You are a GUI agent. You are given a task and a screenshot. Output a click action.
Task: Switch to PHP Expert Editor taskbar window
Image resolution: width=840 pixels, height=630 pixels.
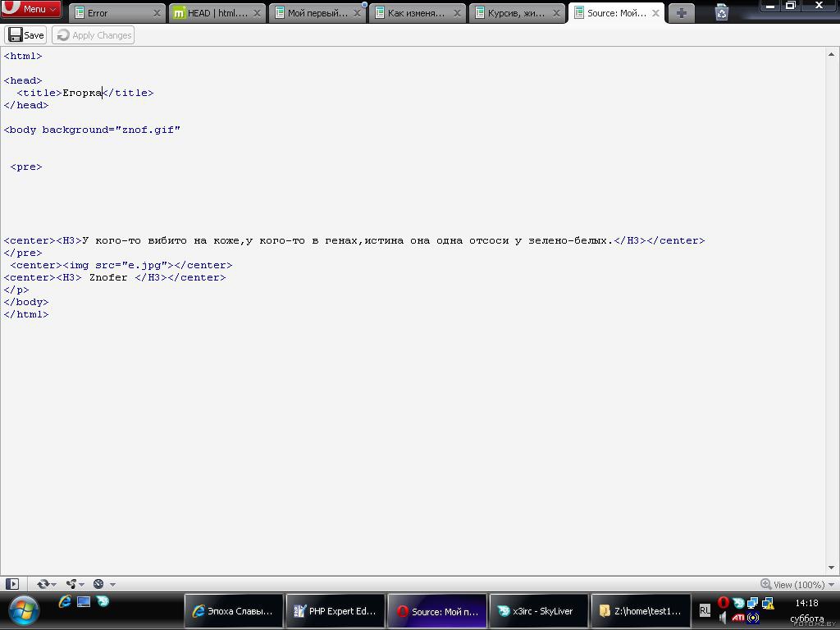click(336, 611)
